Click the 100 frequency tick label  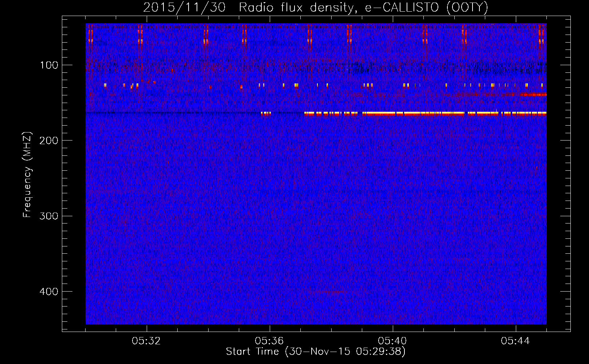(x=49, y=65)
